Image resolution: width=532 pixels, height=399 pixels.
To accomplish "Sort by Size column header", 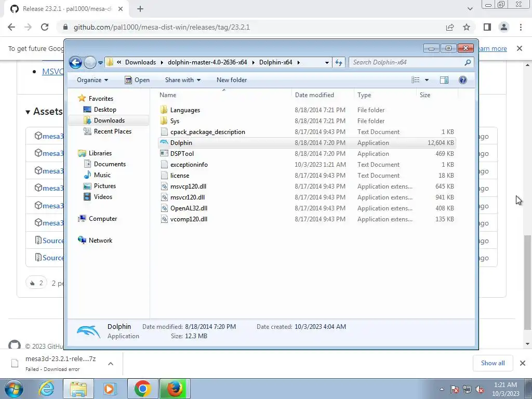I will 437,95.
